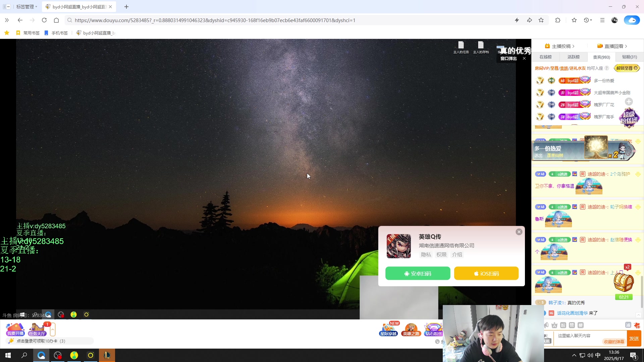Viewport: 644px width, 362px height.
Task: Click the 安卓扫码 button
Action: pos(418,274)
